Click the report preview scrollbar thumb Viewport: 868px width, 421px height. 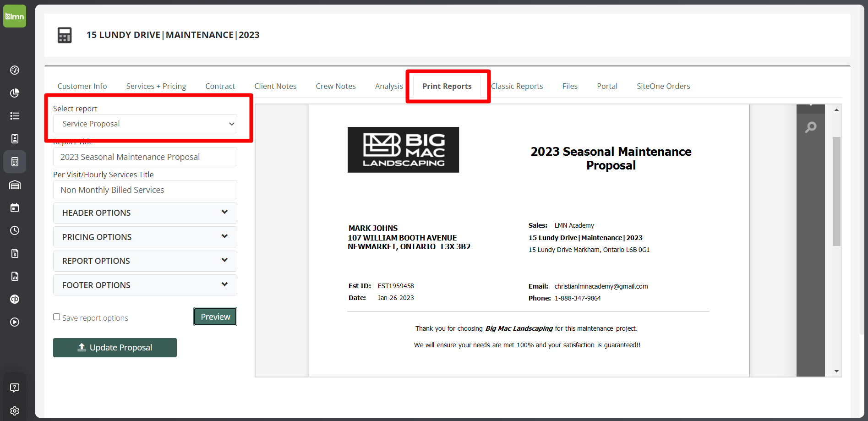(x=836, y=191)
